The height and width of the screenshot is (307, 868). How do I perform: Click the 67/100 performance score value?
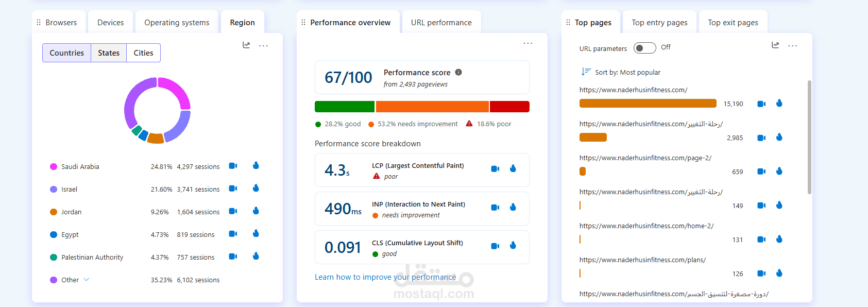tap(348, 77)
